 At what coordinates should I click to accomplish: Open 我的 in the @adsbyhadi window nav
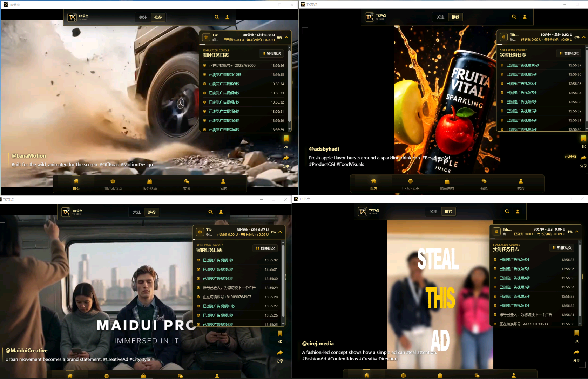521,184
